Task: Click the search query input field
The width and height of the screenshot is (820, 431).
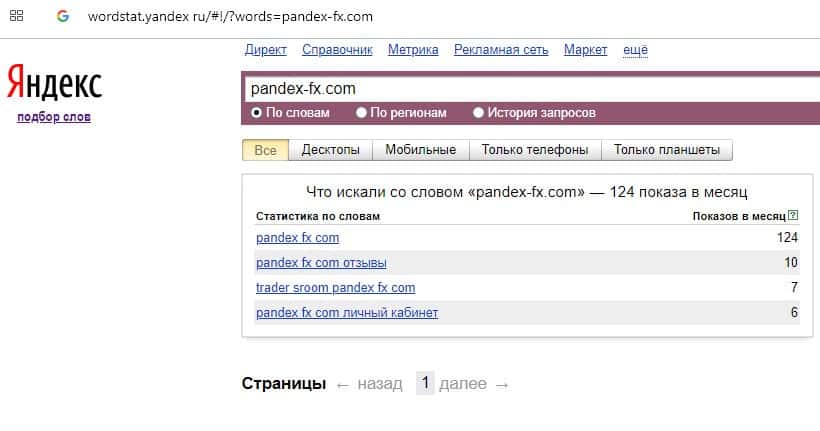Action: click(530, 89)
